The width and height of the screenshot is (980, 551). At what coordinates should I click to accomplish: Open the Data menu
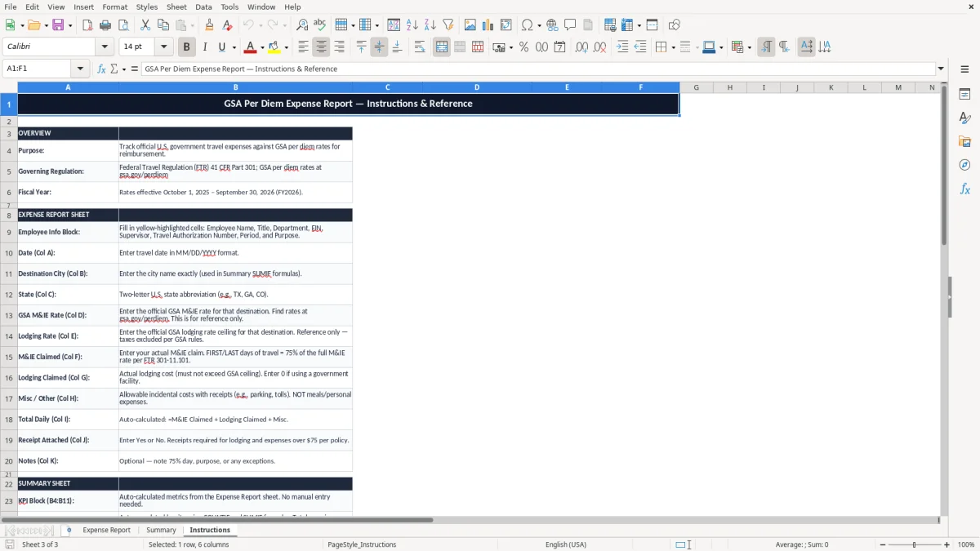tap(203, 7)
